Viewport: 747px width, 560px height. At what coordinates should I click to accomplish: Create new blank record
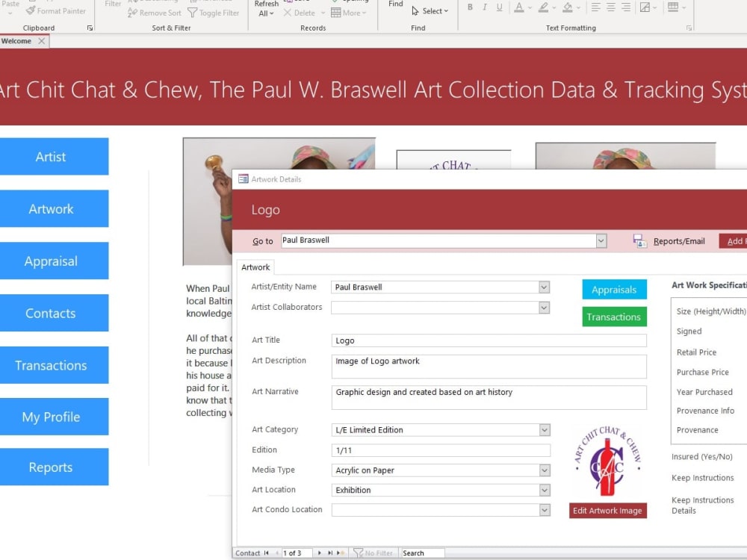tap(341, 553)
